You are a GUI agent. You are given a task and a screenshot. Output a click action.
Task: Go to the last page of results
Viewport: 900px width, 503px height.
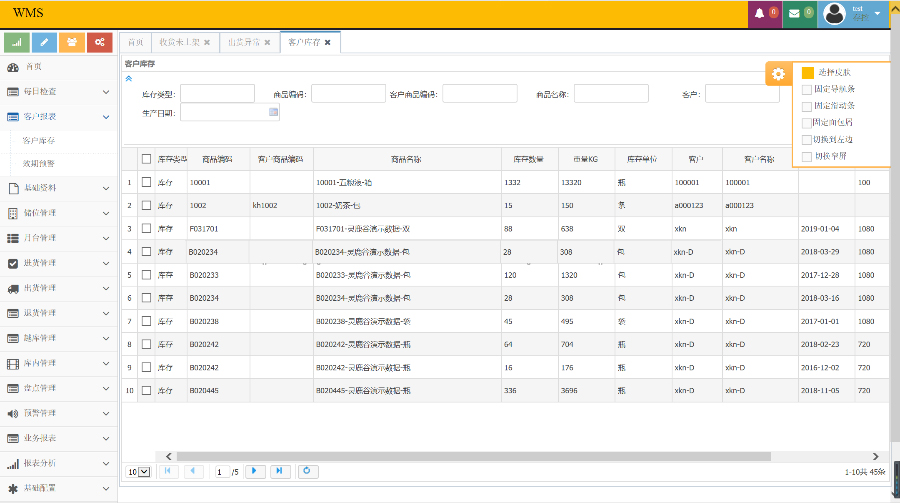point(280,471)
